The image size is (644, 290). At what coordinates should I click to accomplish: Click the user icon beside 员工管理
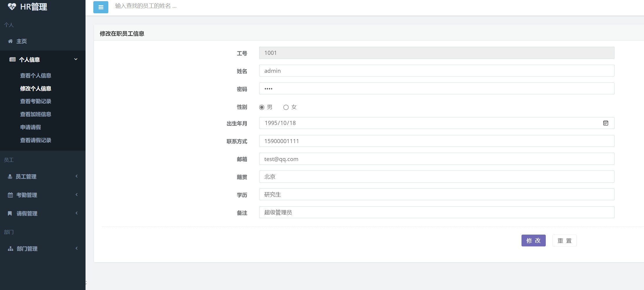[10, 177]
